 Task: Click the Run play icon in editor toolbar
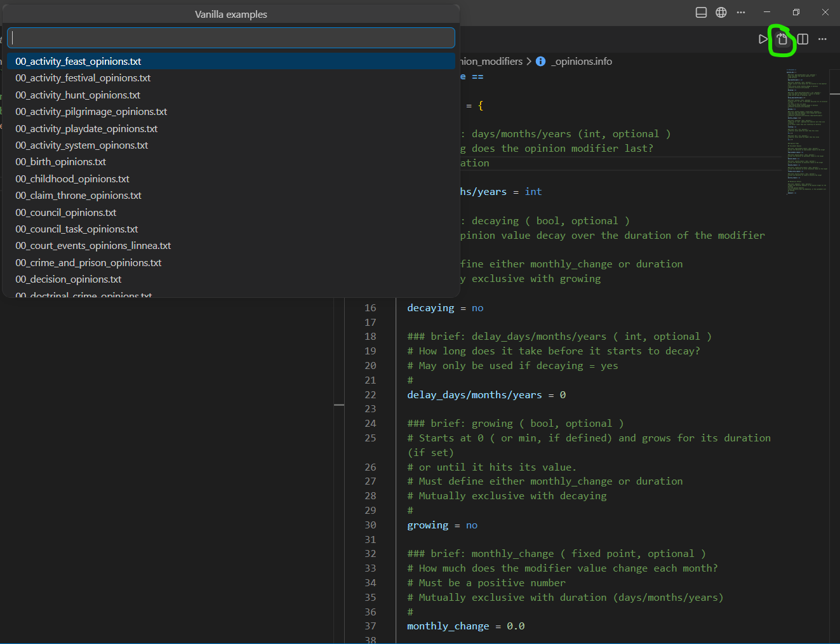[x=763, y=39]
